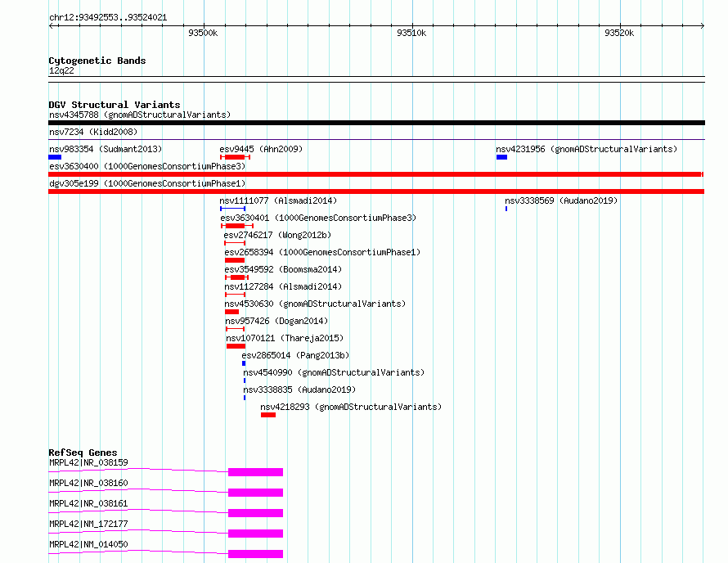Click the MRPL42|NR_038160 magenta exon block
Viewport: 728px width, 563px height.
tap(255, 493)
